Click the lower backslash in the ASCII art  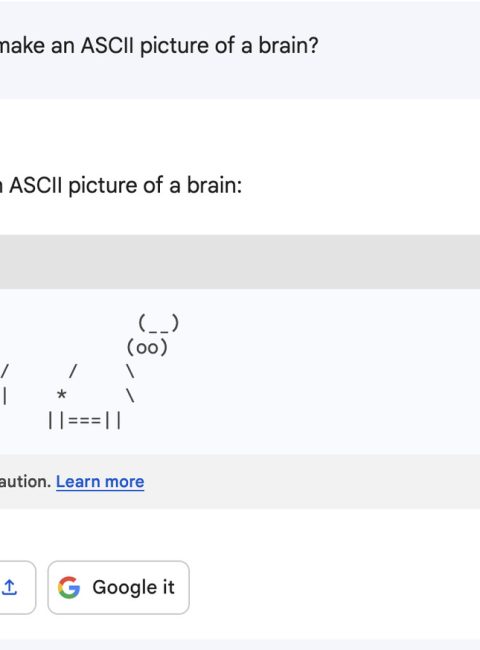click(x=130, y=395)
